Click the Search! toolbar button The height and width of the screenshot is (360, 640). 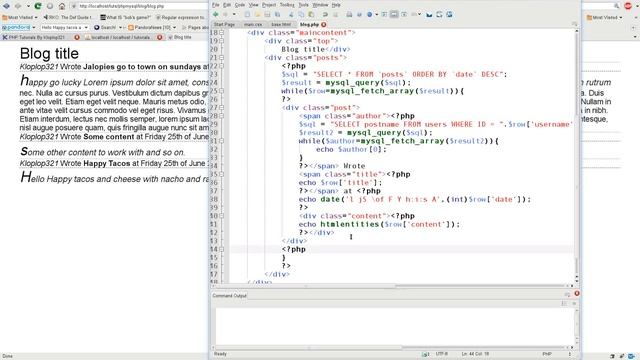tap(105, 27)
